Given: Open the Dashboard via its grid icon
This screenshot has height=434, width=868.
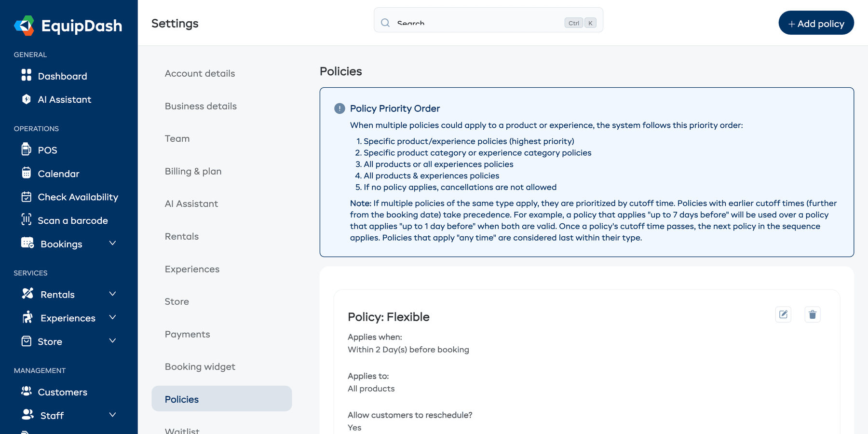Looking at the screenshot, I should pos(27,76).
